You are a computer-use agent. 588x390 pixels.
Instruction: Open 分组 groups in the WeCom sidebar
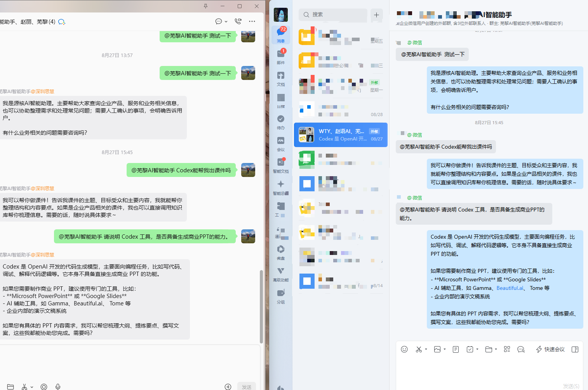click(281, 296)
